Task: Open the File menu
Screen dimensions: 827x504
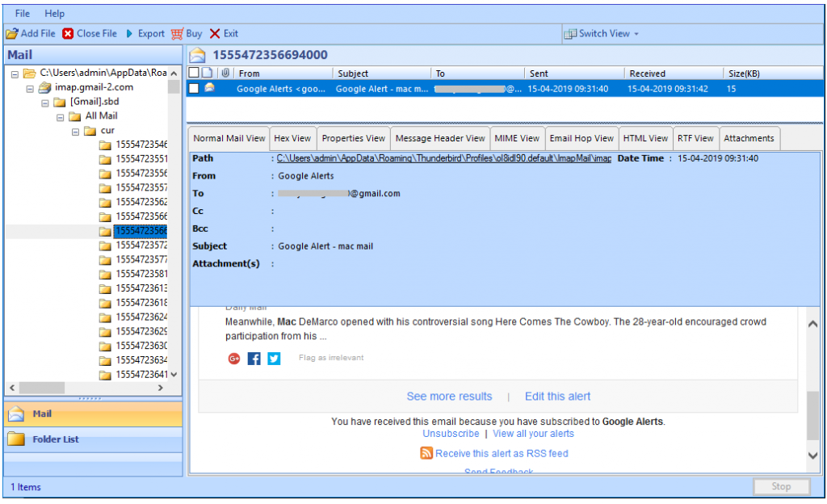Action: pyautogui.click(x=21, y=13)
